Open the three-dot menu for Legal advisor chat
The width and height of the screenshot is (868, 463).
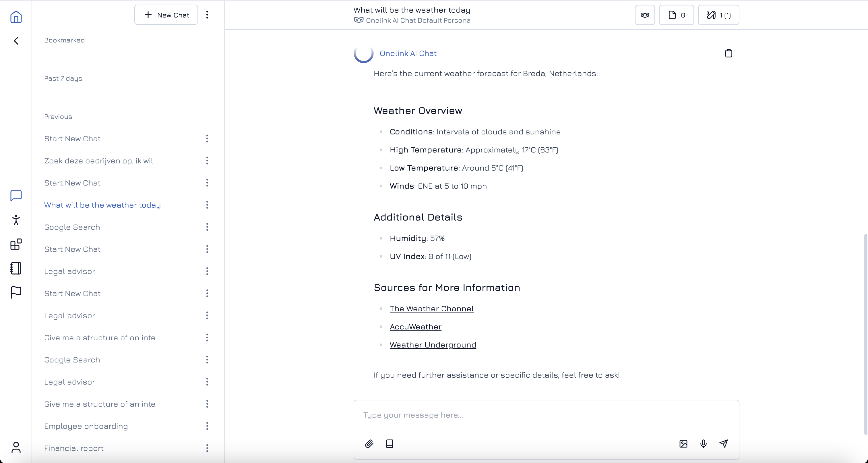tap(207, 271)
